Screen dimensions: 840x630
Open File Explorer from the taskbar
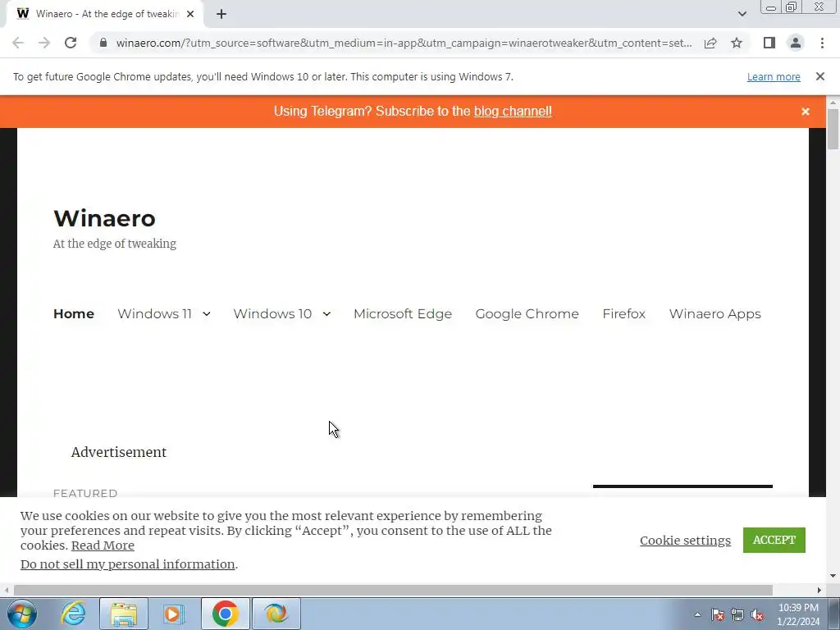point(124,614)
